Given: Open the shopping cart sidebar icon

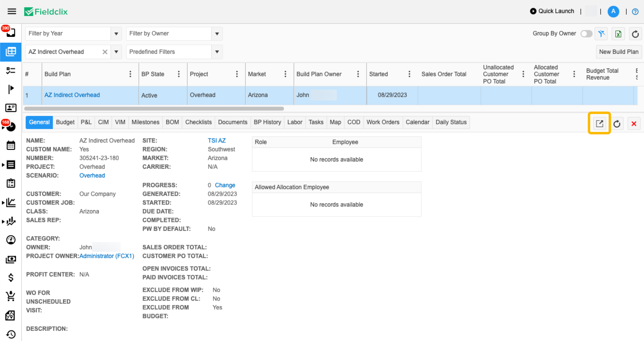Looking at the screenshot, I should click(11, 296).
